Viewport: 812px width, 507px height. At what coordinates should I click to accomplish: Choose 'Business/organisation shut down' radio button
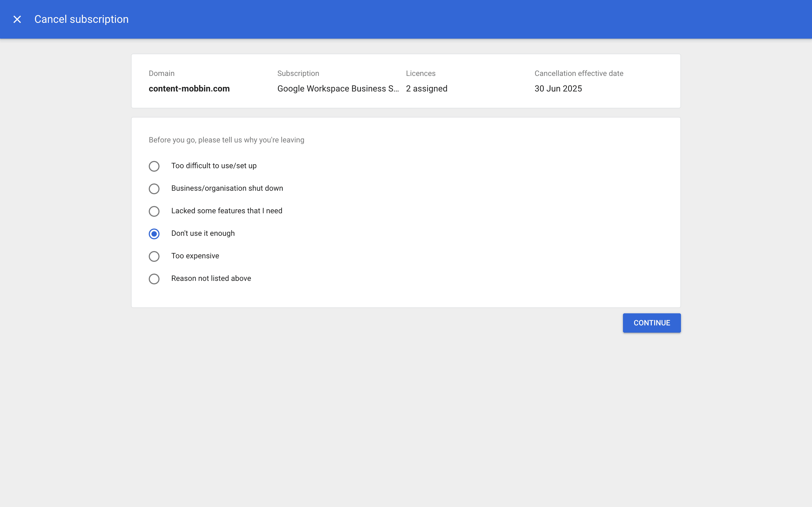click(x=154, y=189)
